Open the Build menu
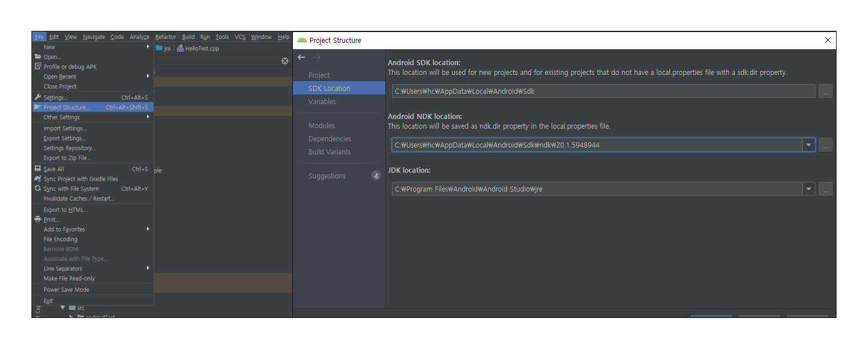The height and width of the screenshot is (350, 868). (188, 37)
